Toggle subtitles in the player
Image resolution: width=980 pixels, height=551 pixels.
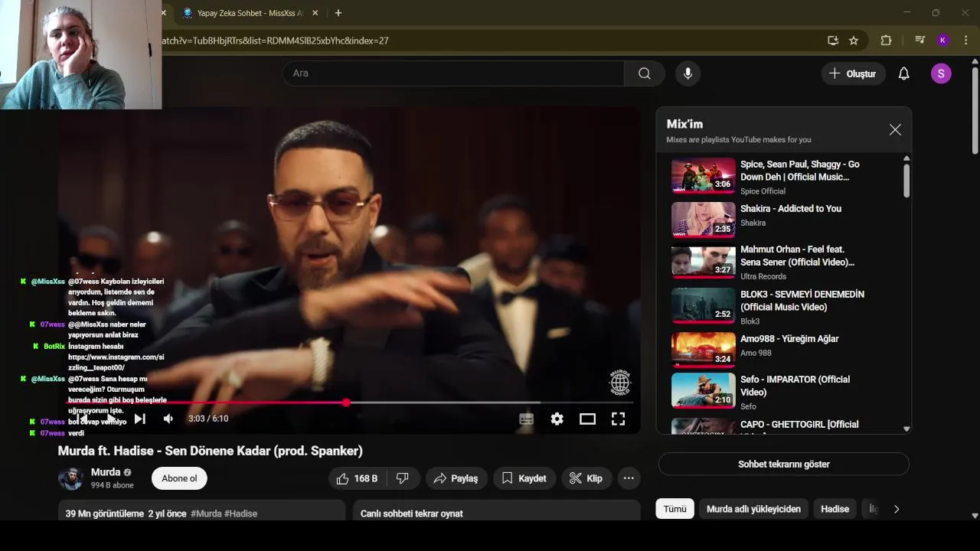tap(527, 419)
